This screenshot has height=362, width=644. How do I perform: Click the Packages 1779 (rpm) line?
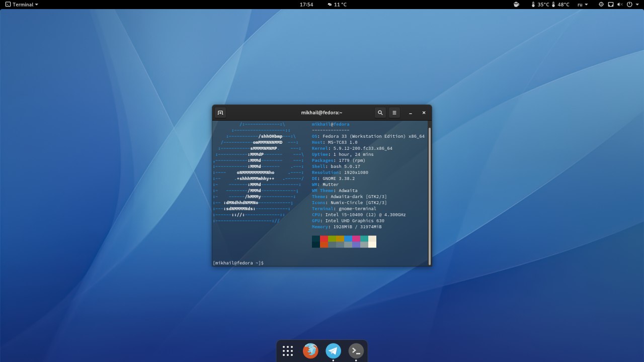[x=338, y=160]
